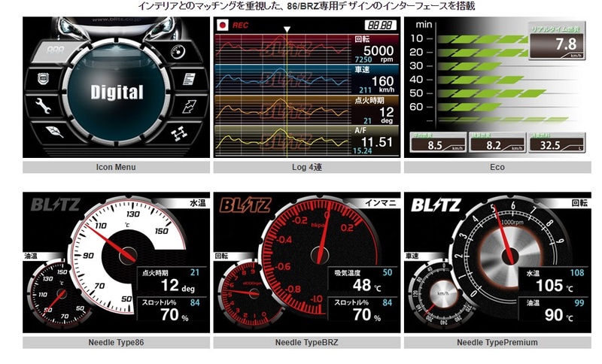The image size is (602, 364).
Task: Select the digital 888 display icon
Action: pyautogui.click(x=56, y=50)
